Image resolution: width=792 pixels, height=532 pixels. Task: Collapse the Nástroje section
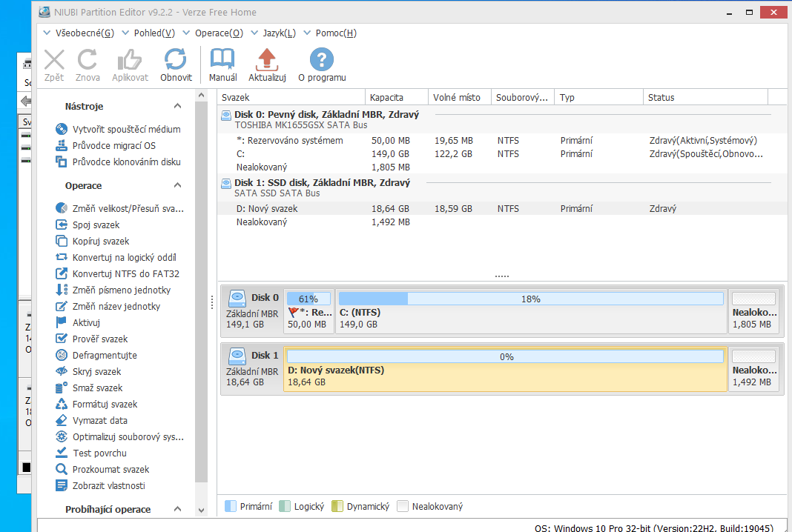pyautogui.click(x=177, y=107)
